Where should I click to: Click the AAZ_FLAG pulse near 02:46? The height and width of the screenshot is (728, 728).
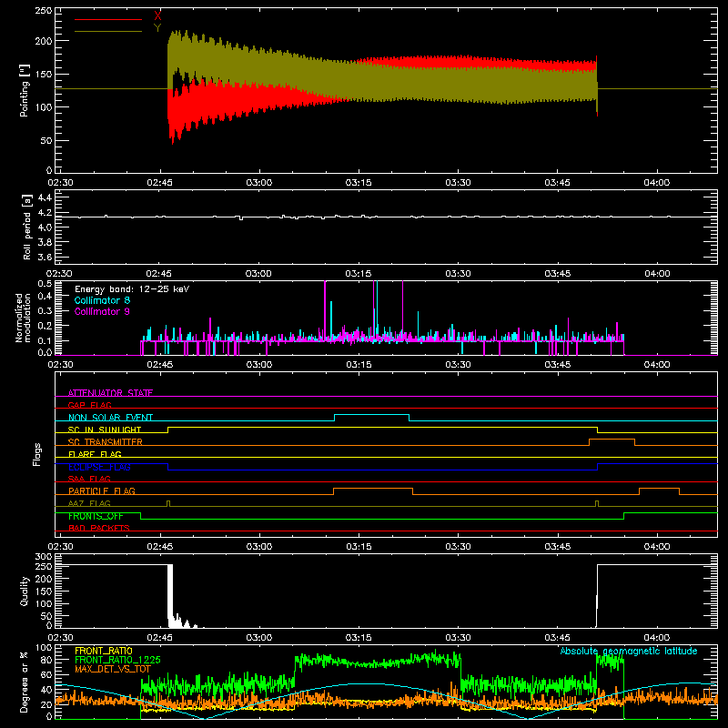[168, 503]
